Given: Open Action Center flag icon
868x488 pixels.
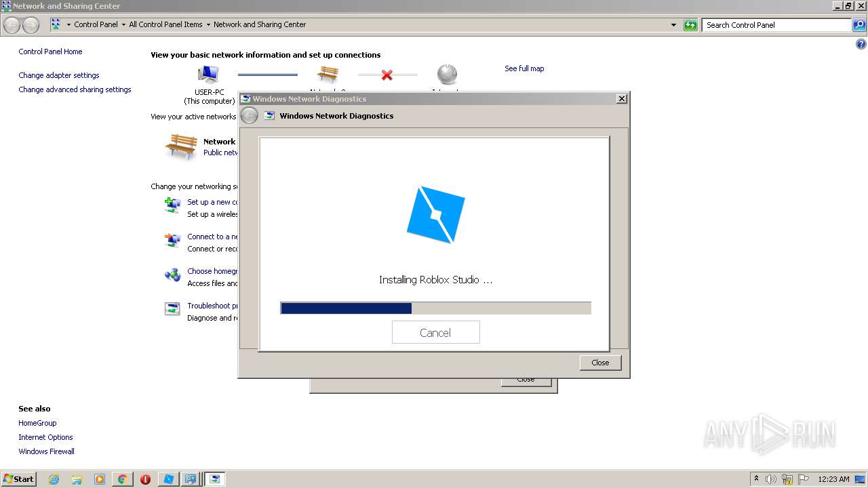Looking at the screenshot, I should tap(804, 479).
